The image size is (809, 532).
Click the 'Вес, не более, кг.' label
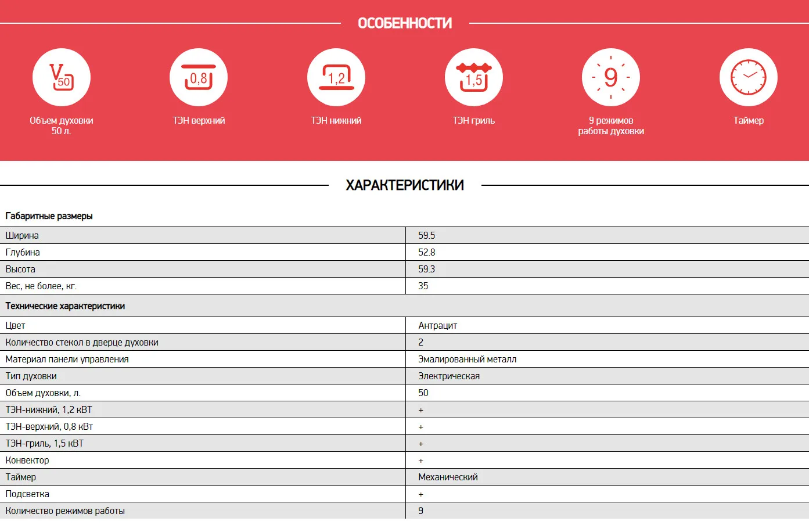(41, 286)
